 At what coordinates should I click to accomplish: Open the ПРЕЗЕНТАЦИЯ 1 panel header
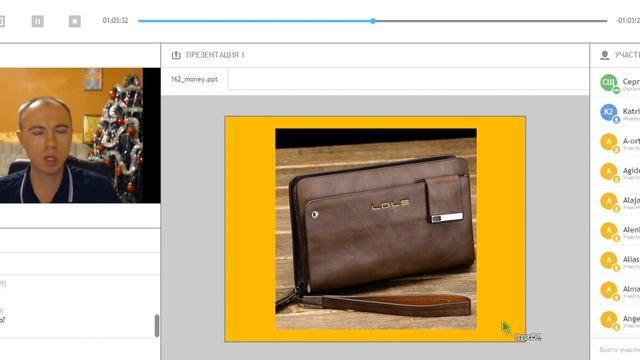215,55
